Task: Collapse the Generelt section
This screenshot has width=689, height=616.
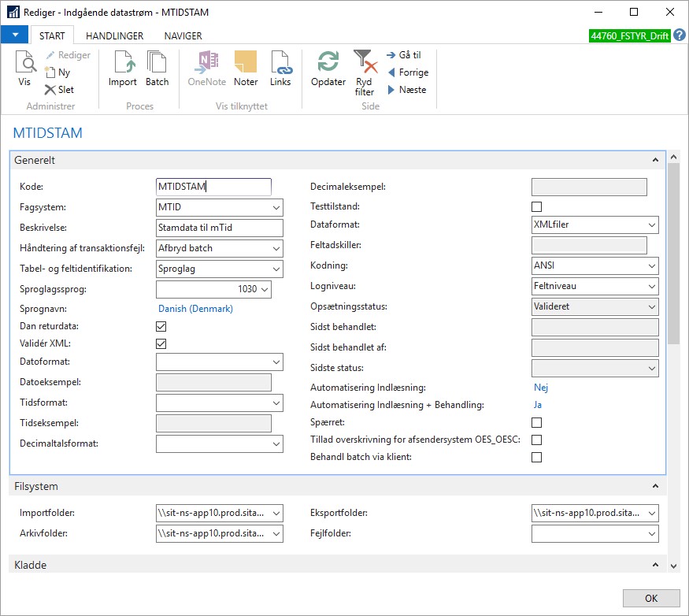Action: (x=655, y=161)
